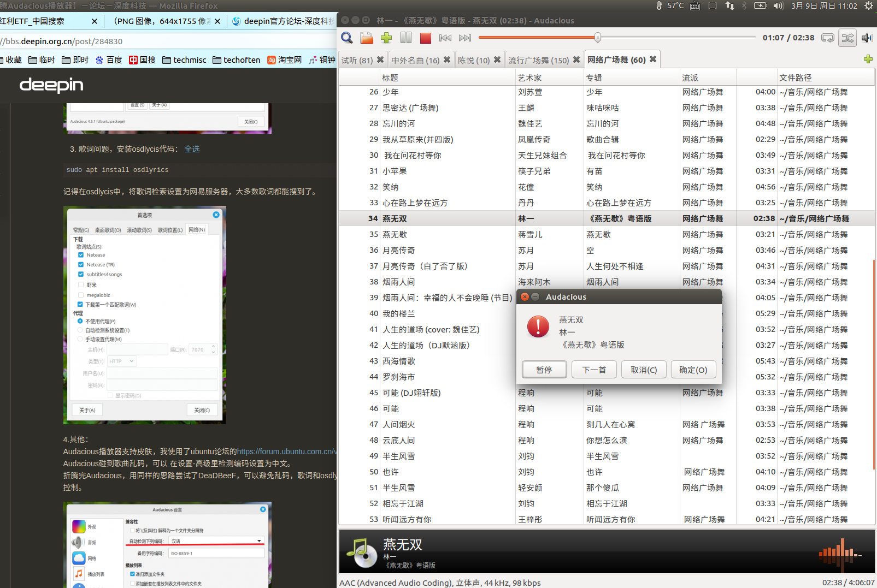Open the network indicator in top panel
This screenshot has height=588, width=877.
[x=730, y=5]
